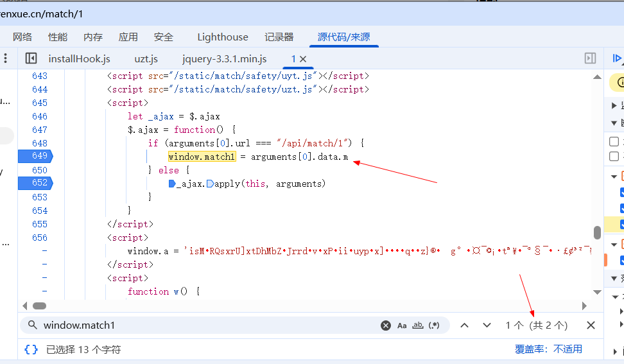Click the scroll down arrow of the editor
Viewport: 624px width, 364px height.
[x=597, y=292]
